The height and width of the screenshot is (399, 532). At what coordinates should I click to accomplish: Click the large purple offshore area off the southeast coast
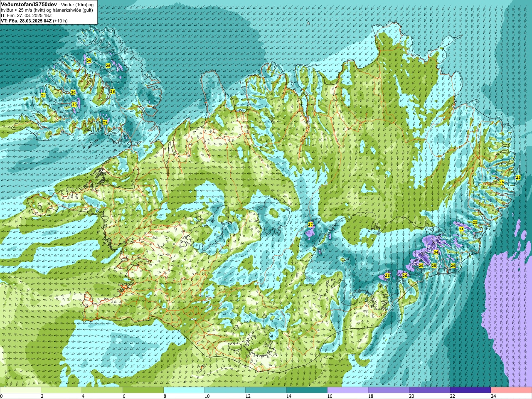(x=509, y=308)
